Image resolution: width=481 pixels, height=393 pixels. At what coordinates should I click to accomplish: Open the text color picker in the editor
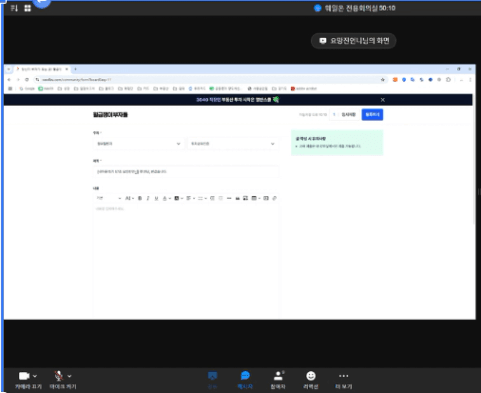click(x=165, y=198)
